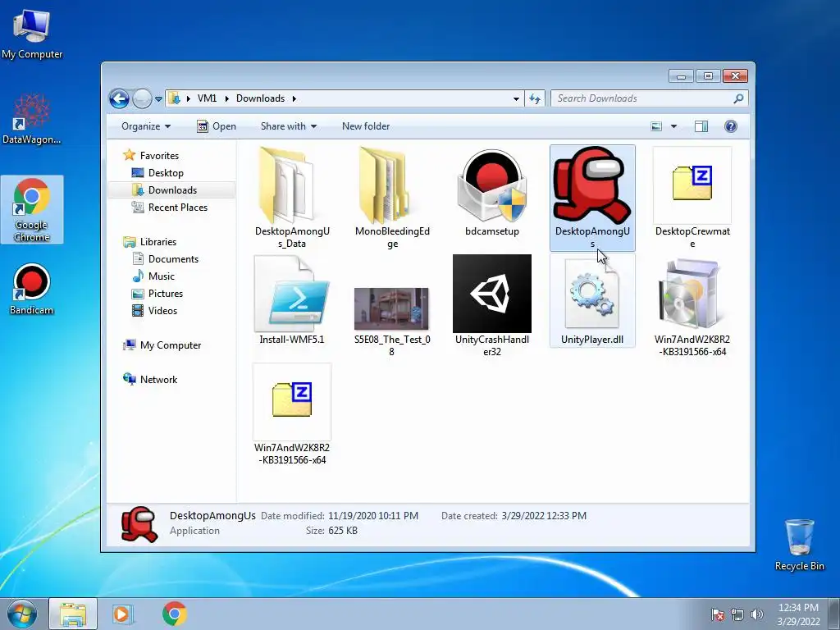This screenshot has width=840, height=630.
Task: Select the DataWagon desktop shortcut
Action: tap(32, 119)
